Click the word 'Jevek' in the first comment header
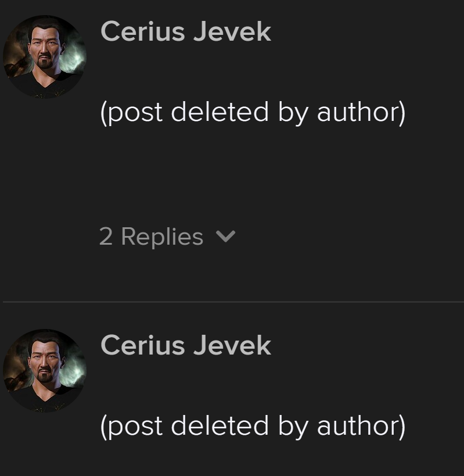Screen dimensions: 464x476 click(x=232, y=31)
